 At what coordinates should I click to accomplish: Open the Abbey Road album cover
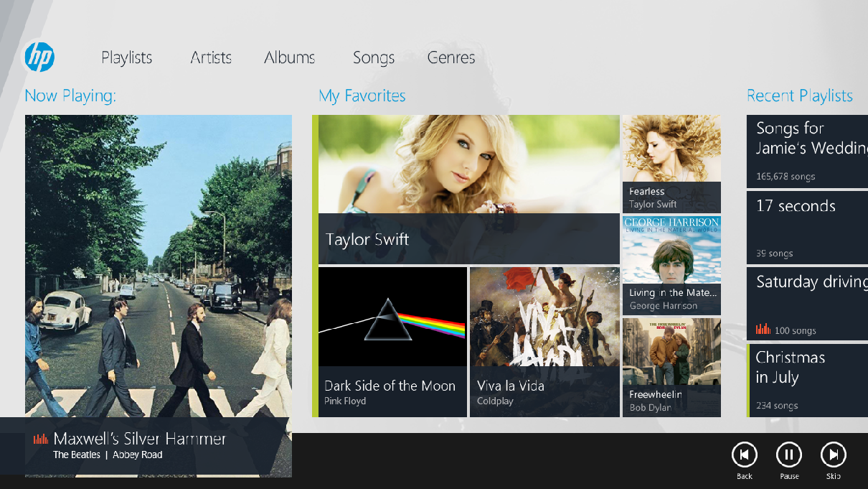tap(159, 266)
